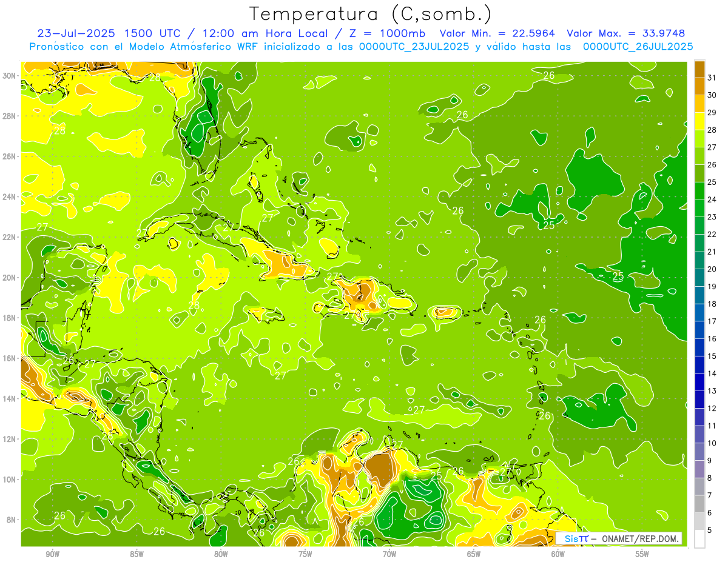The image size is (728, 562).
Task: Click the '65W' longitude axis label
Action: click(x=474, y=554)
